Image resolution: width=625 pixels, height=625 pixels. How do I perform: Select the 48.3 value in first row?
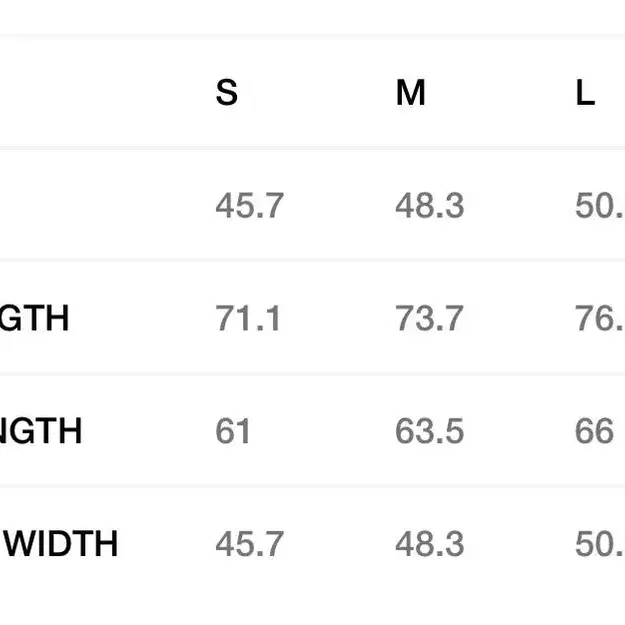click(x=429, y=206)
